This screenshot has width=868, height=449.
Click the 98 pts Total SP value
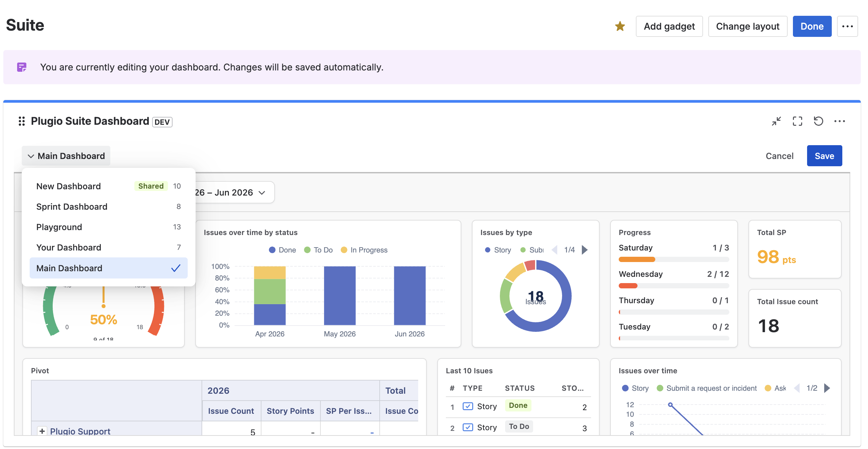tap(776, 257)
